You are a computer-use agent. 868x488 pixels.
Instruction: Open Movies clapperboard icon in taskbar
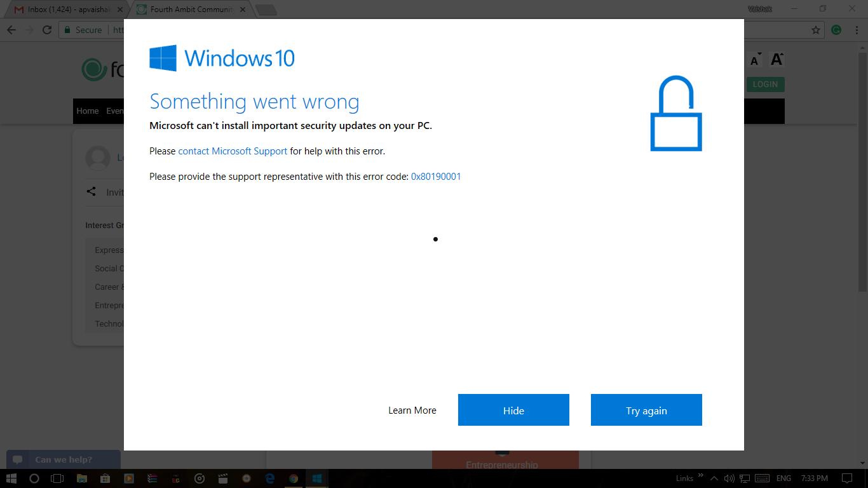tap(222, 478)
